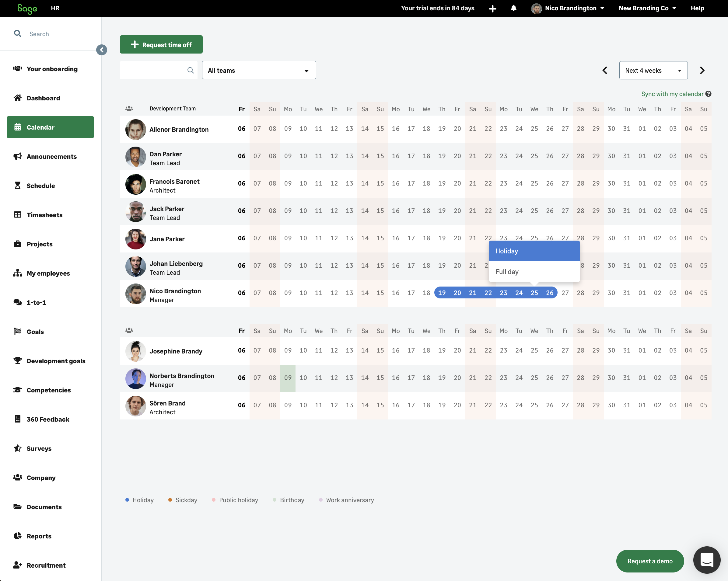Click the help question mark next to Sync

click(709, 94)
